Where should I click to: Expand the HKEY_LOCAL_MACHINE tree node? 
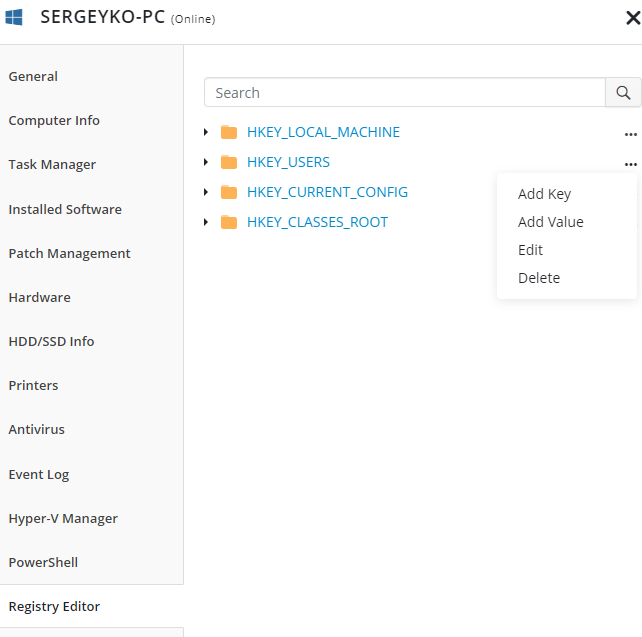pos(206,132)
